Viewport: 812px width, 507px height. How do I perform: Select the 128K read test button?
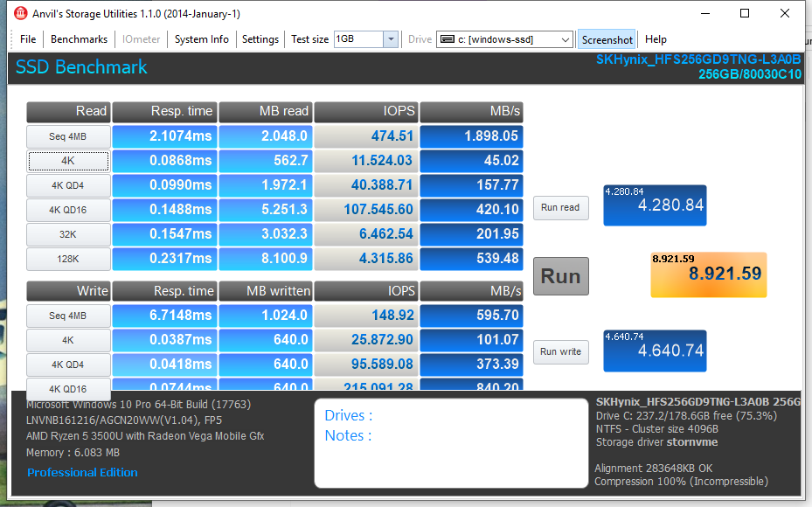(x=68, y=260)
